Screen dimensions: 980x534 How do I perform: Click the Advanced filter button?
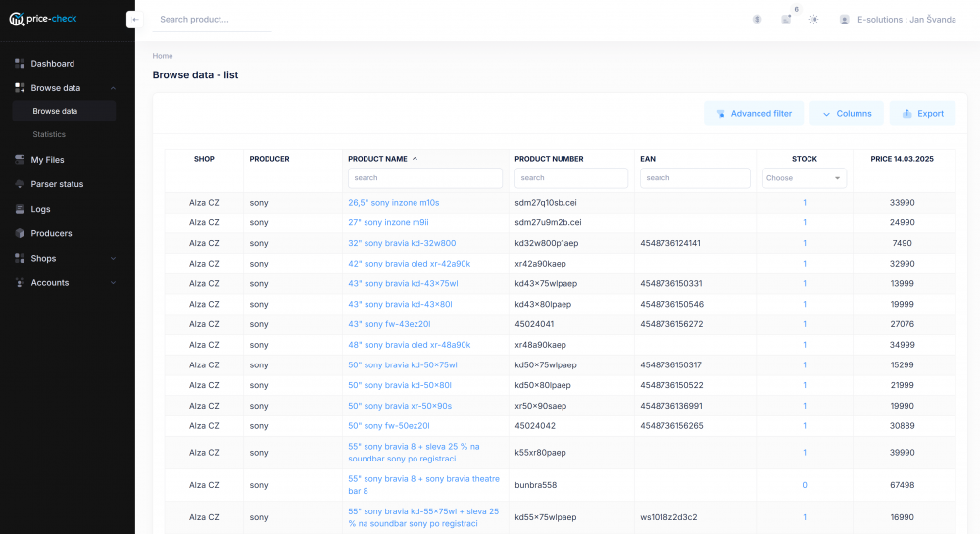[x=753, y=113]
